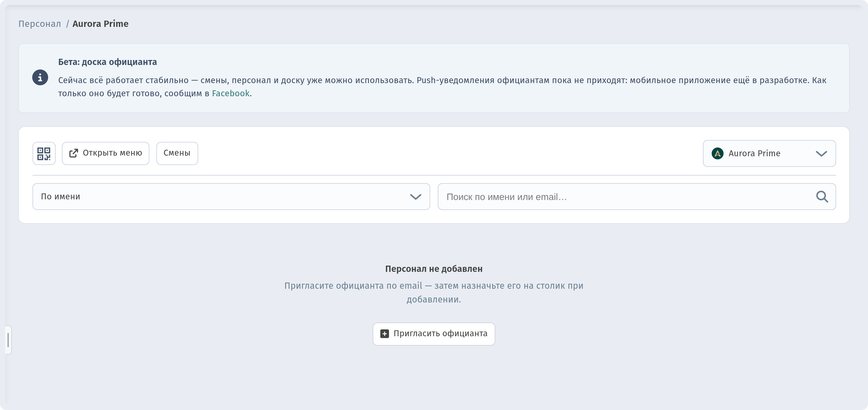868x410 pixels.
Task: Follow the Facebook link
Action: [231, 93]
